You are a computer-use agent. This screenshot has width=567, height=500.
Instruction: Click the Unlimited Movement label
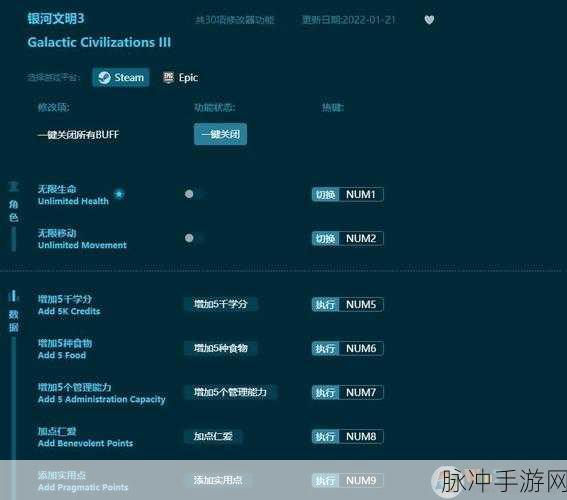click(x=82, y=245)
